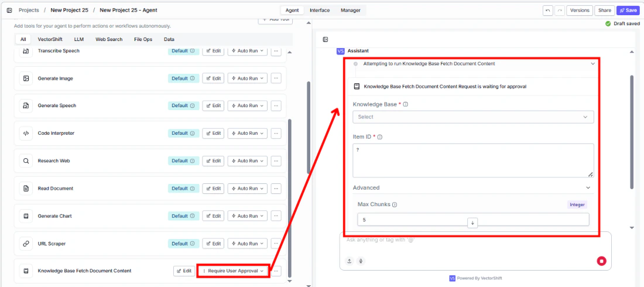Edit the Research Web tool
The height and width of the screenshot is (287, 644).
pos(213,160)
